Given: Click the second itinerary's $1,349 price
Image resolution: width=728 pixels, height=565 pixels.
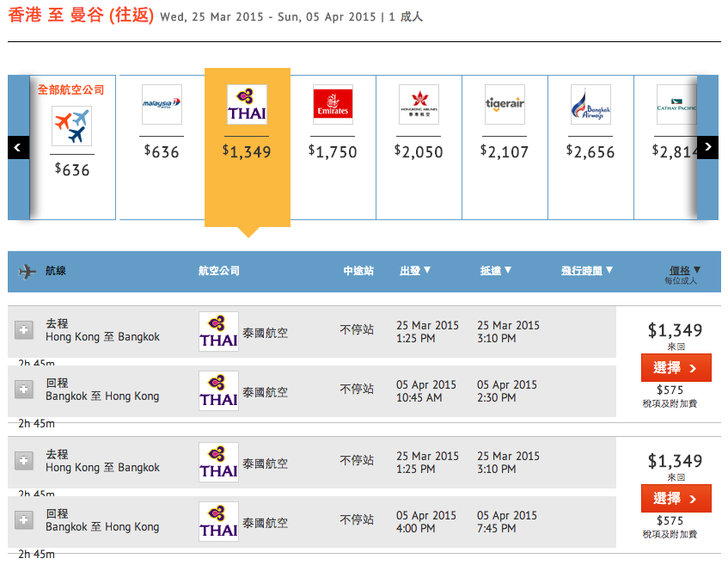Looking at the screenshot, I should (x=675, y=461).
